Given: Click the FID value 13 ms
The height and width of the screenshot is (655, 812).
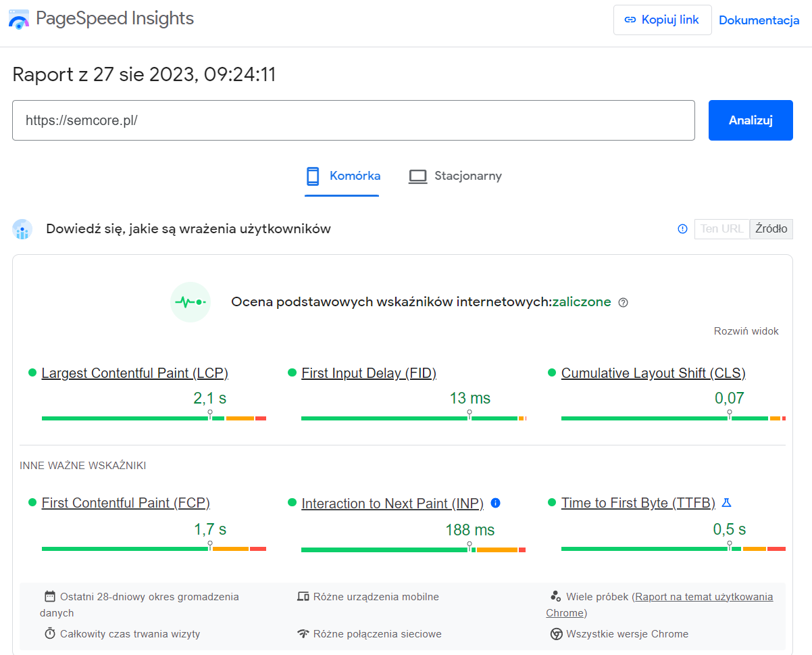Looking at the screenshot, I should 470,398.
